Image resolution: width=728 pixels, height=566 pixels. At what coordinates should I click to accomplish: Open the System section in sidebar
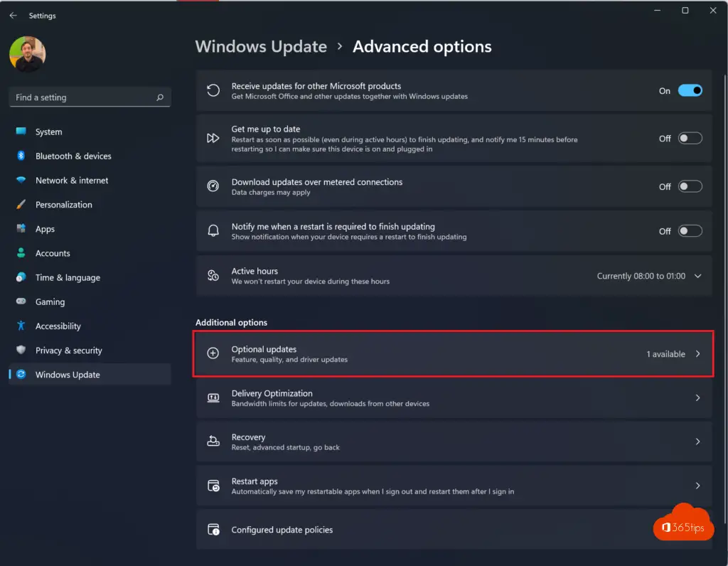pos(48,132)
